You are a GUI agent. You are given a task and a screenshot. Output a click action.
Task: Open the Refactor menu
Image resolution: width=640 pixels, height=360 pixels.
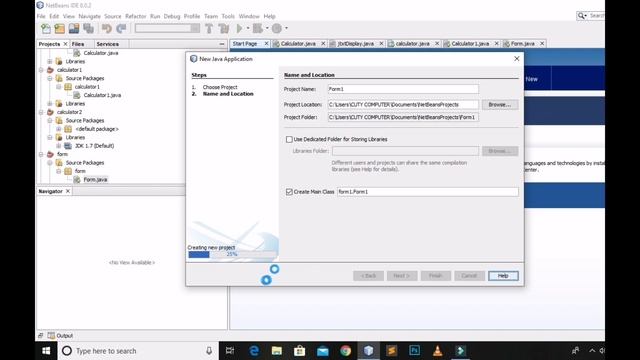[x=136, y=16]
